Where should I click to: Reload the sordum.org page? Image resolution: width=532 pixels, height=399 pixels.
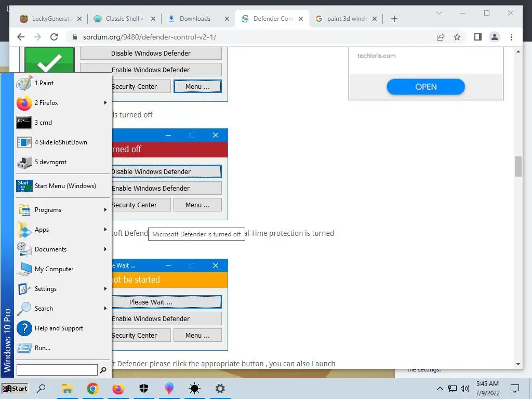[54, 37]
